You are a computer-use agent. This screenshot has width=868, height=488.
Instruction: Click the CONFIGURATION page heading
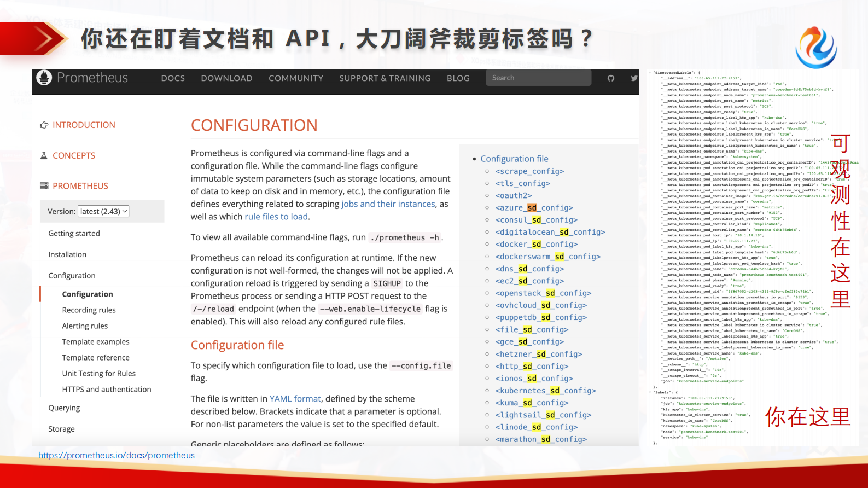click(254, 125)
